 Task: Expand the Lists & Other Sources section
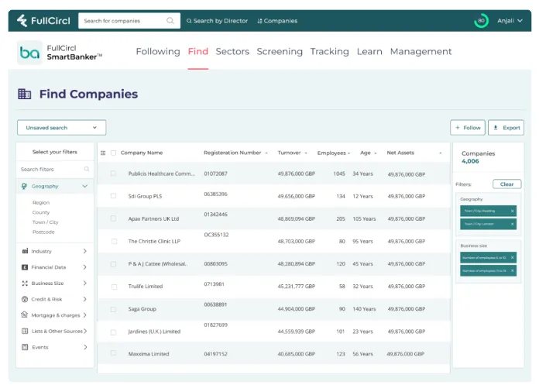click(85, 331)
